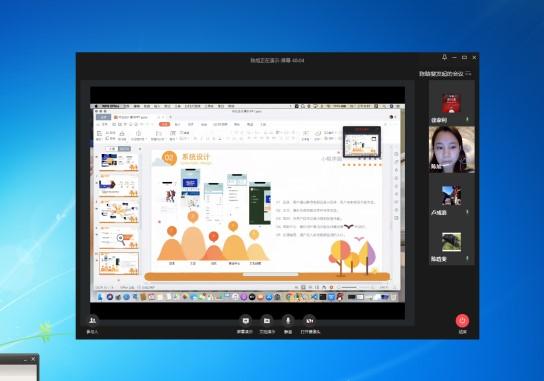Maximize the meeting window

tap(464, 57)
